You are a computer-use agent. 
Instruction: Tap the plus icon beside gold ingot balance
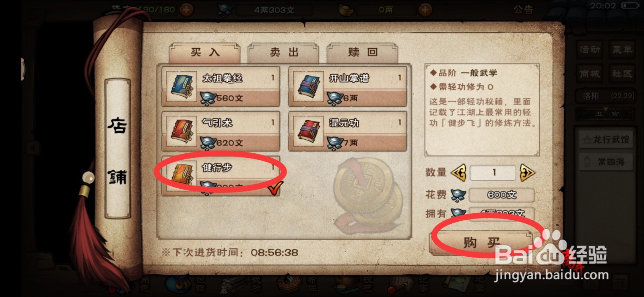(425, 9)
